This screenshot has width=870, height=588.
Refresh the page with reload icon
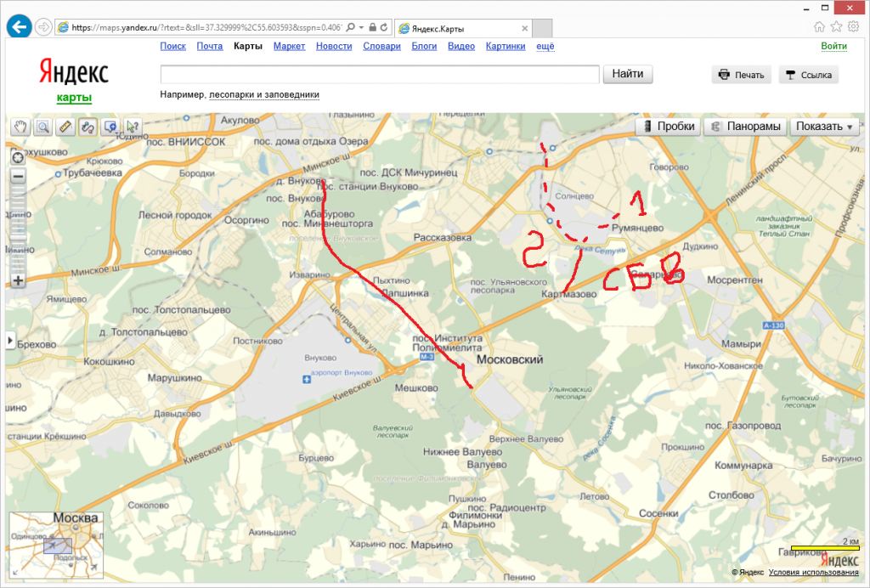pyautogui.click(x=384, y=27)
